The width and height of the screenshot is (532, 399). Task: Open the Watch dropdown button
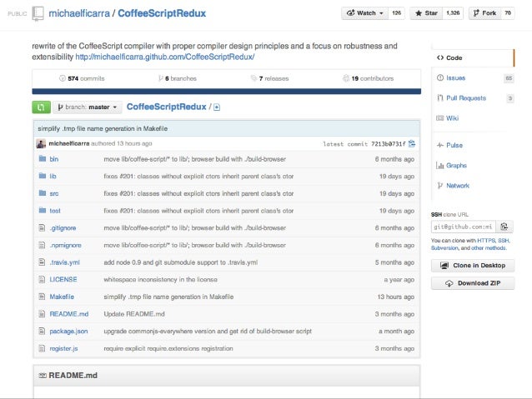point(364,13)
